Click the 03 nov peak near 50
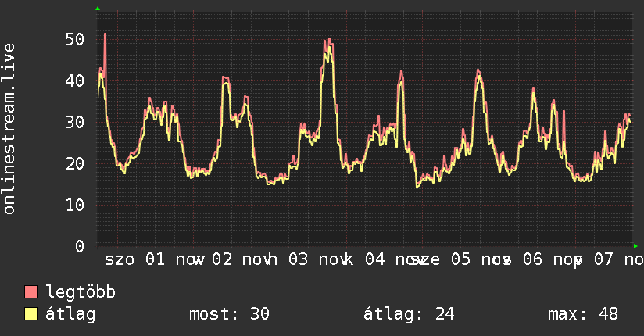Image resolution: width=644 pixels, height=336 pixels. (x=327, y=41)
